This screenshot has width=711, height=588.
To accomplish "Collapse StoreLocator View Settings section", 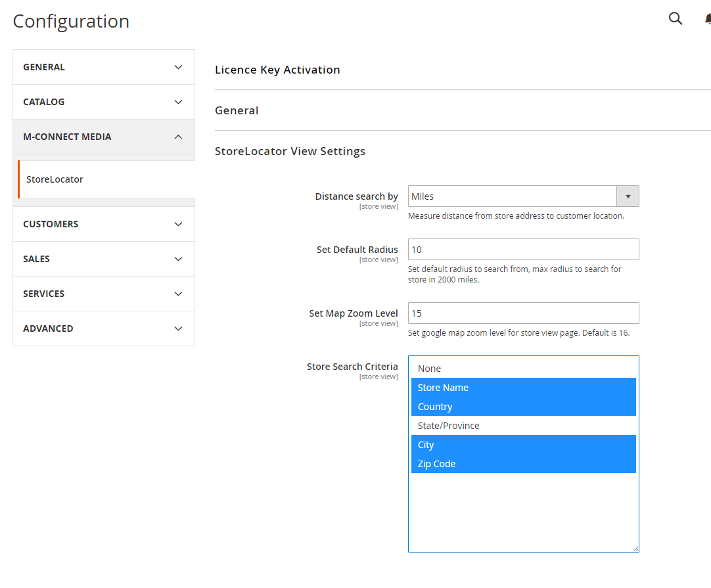I will (290, 151).
